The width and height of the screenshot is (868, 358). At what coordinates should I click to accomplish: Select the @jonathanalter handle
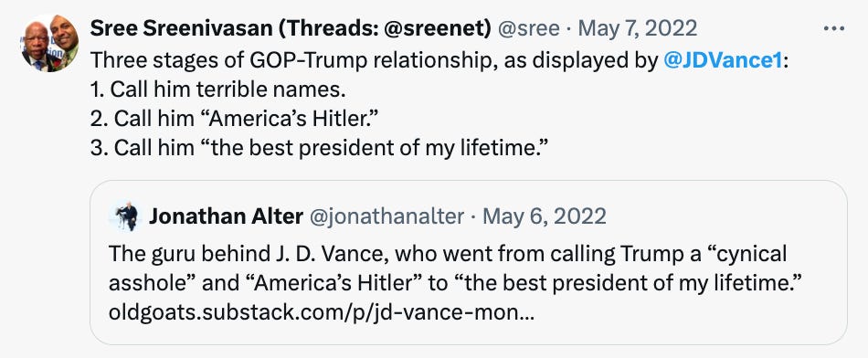pyautogui.click(x=386, y=217)
